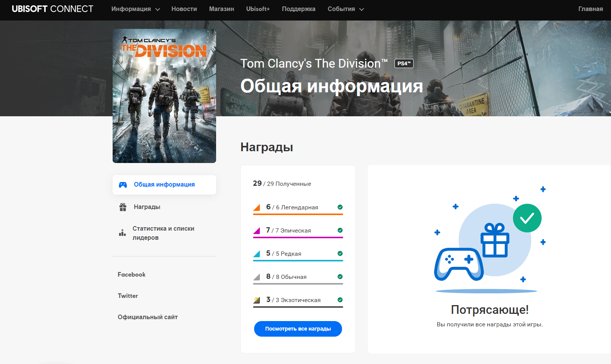Click the 3 / 3 Экзотическая text
Image resolution: width=611 pixels, height=364 pixels.
tap(293, 300)
